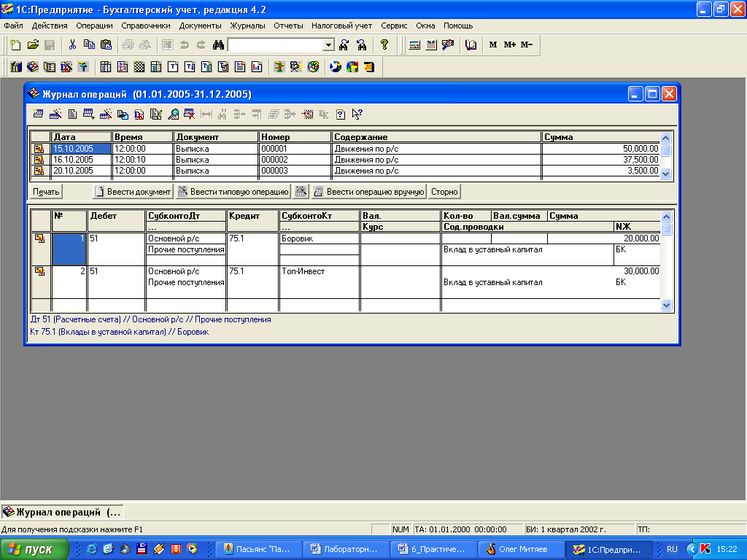Screen dimensions: 747x560
Task: Click the document number 000001 cell
Action: click(x=295, y=149)
